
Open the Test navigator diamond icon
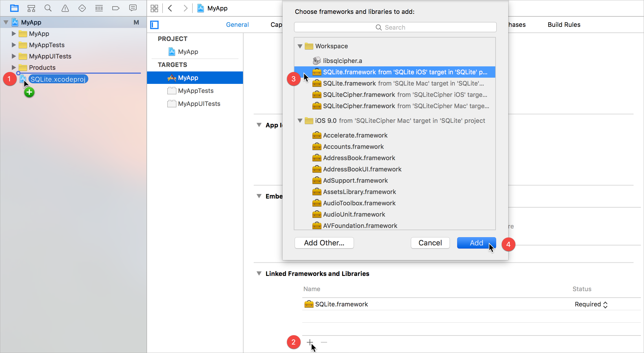coord(82,8)
